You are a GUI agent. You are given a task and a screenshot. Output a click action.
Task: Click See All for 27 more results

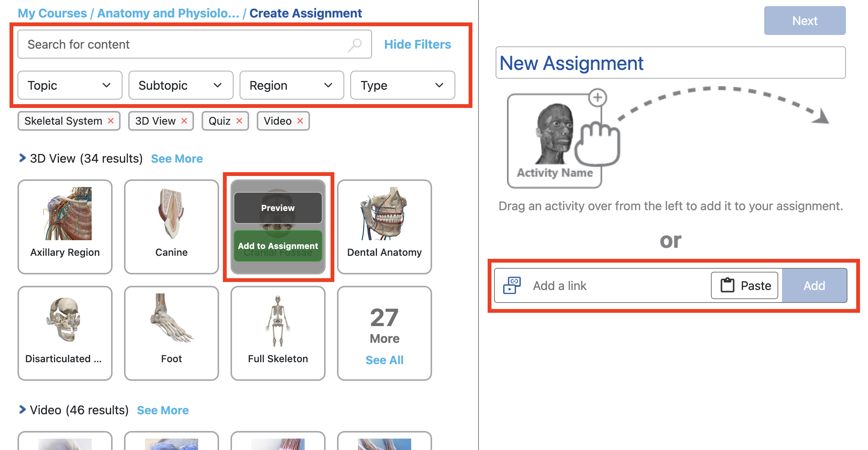click(x=384, y=360)
